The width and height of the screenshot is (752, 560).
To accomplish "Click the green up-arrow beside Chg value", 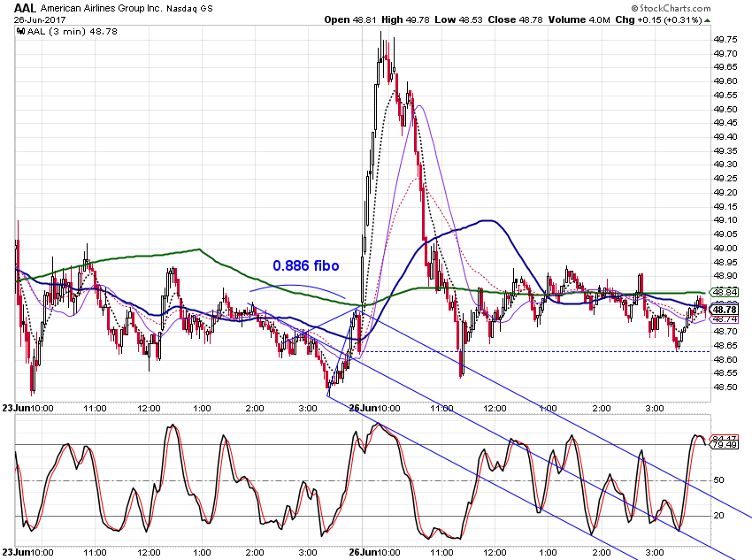I will [x=708, y=20].
